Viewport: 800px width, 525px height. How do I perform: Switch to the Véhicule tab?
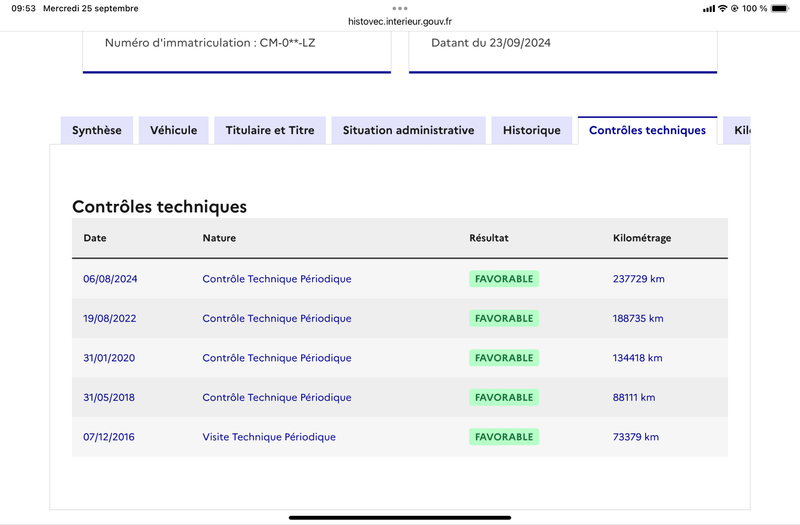[173, 130]
